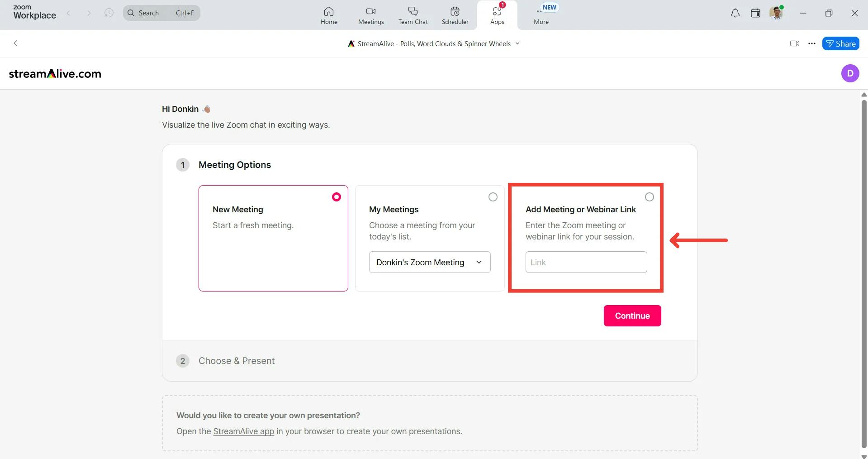Click the Link input field
868x459 pixels.
pos(586,262)
